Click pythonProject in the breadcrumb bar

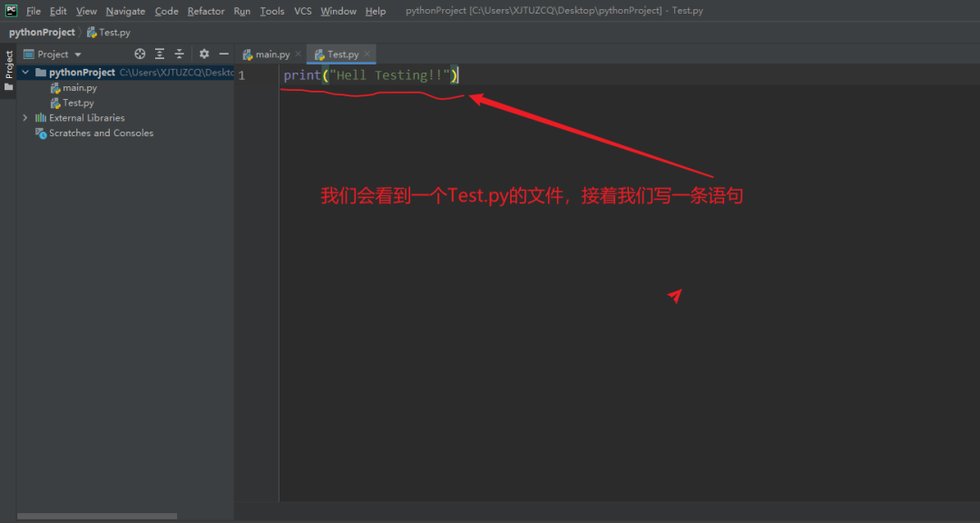(x=42, y=33)
